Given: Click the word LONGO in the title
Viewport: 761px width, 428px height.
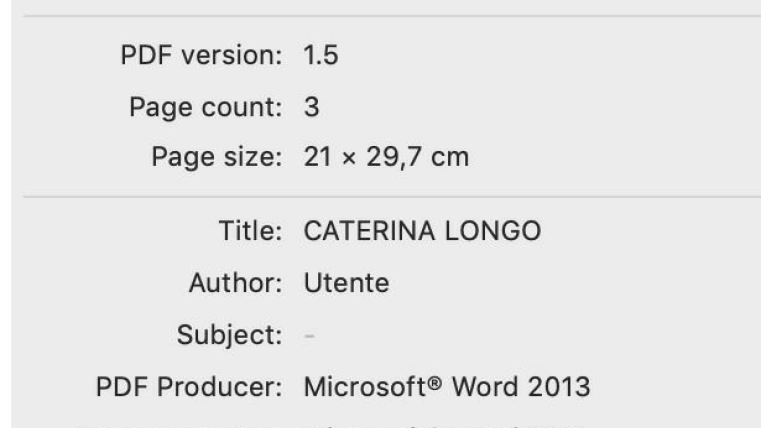Looking at the screenshot, I should (490, 232).
